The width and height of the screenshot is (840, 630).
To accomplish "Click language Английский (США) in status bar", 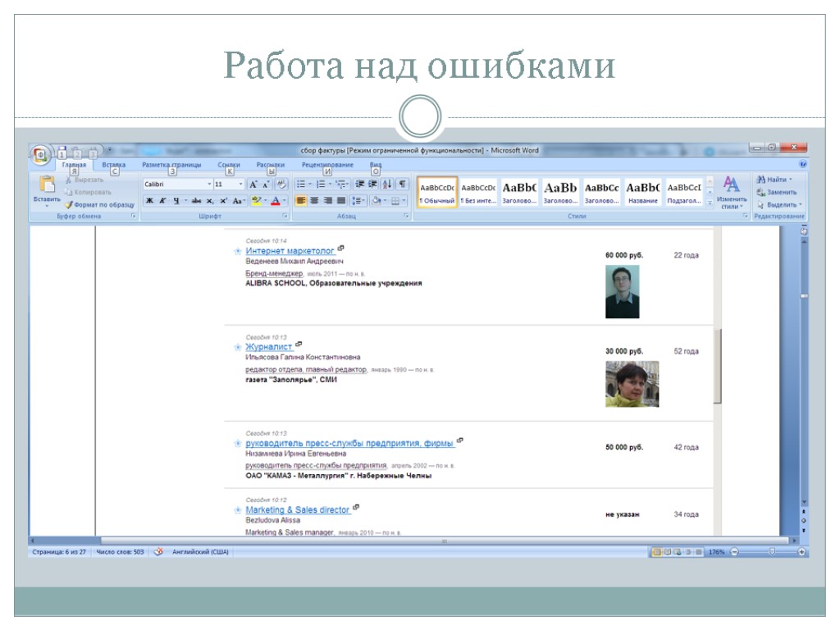I will coord(200,552).
